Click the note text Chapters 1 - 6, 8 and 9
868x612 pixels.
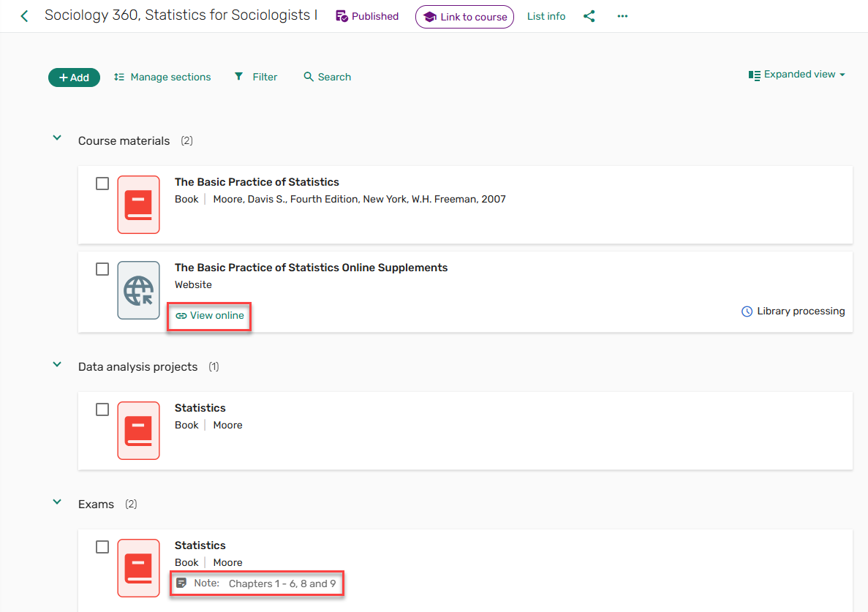point(282,583)
